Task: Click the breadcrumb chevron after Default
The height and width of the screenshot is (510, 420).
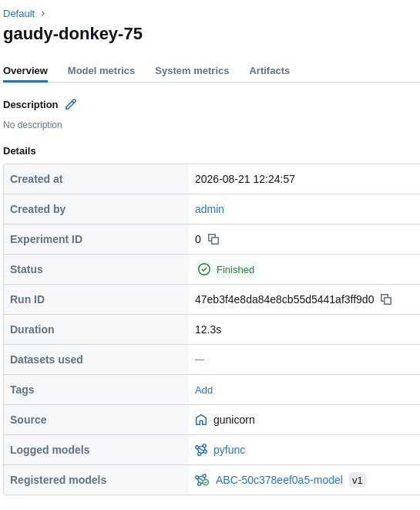Action: click(43, 14)
